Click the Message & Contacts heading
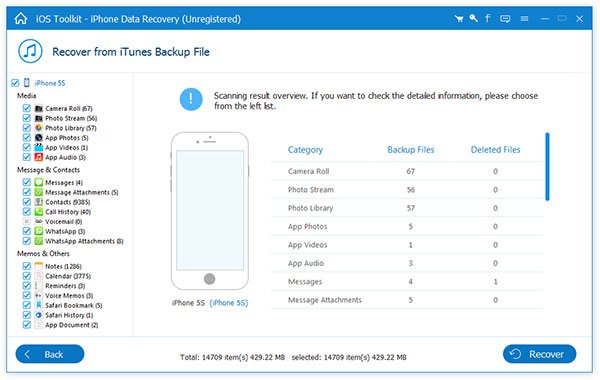Image resolution: width=600 pixels, height=380 pixels. click(x=49, y=170)
